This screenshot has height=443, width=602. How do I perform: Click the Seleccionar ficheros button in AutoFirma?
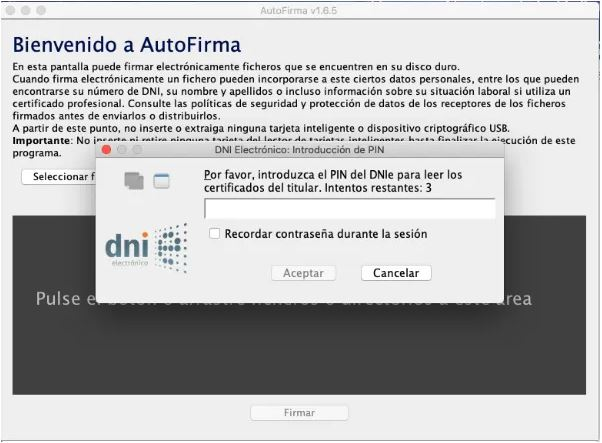(59, 177)
